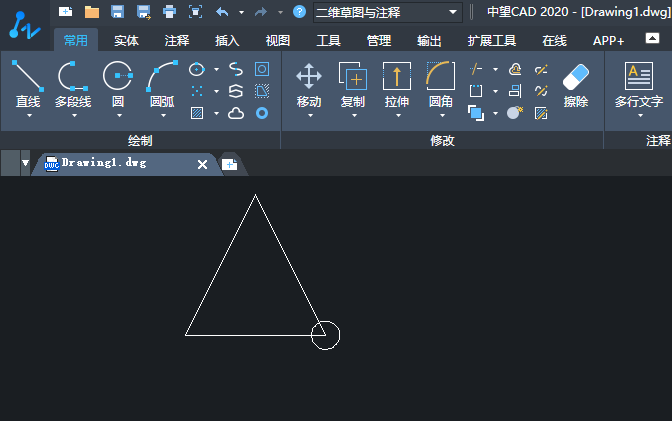The image size is (672, 421).
Task: Click the print icon
Action: tap(169, 12)
